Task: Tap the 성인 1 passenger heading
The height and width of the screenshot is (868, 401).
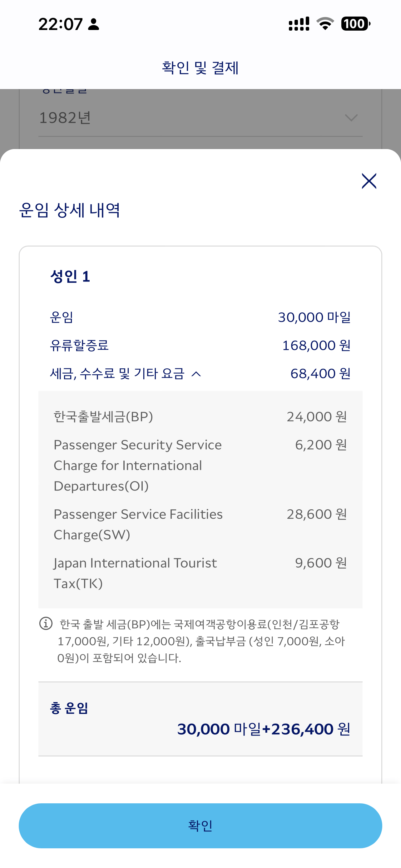Action: 70,276
